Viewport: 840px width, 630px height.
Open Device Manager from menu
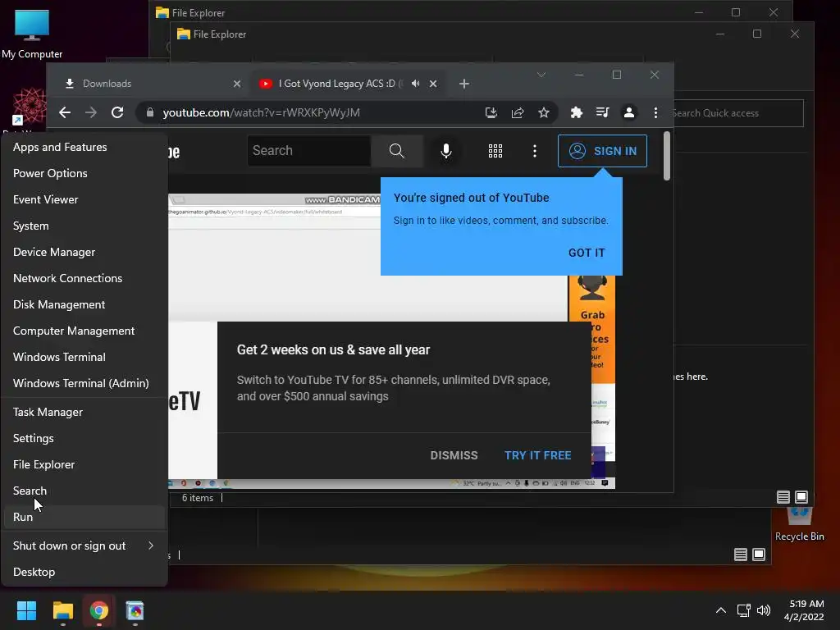point(84,252)
